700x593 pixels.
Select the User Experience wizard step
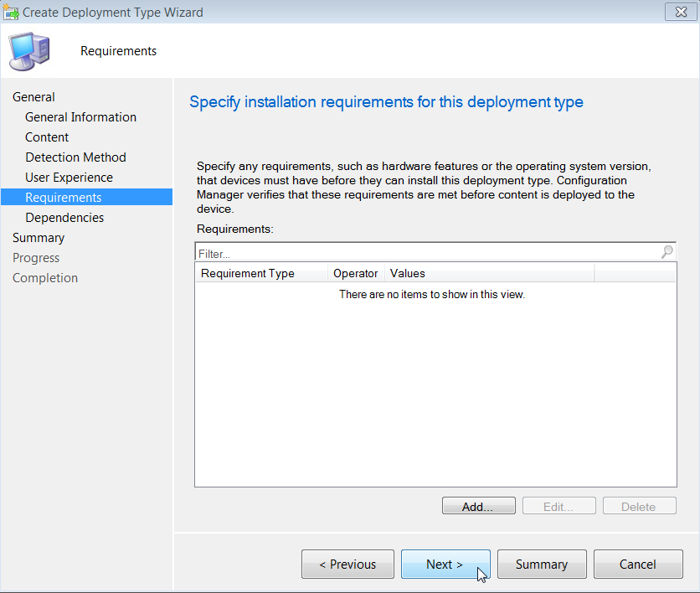69,177
